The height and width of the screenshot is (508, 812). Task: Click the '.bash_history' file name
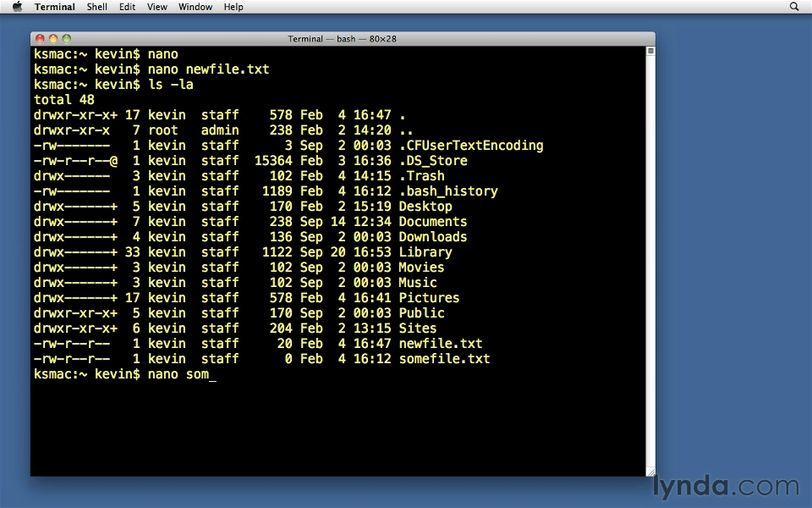click(448, 191)
